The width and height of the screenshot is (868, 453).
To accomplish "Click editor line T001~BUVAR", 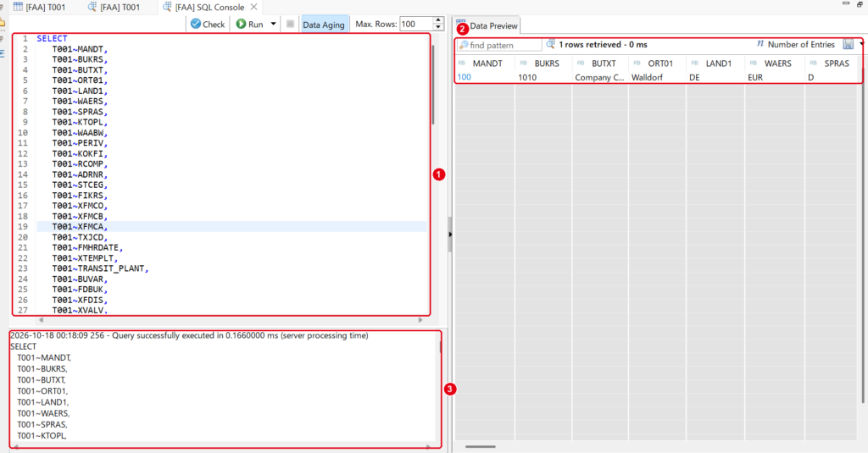I will pyautogui.click(x=80, y=279).
